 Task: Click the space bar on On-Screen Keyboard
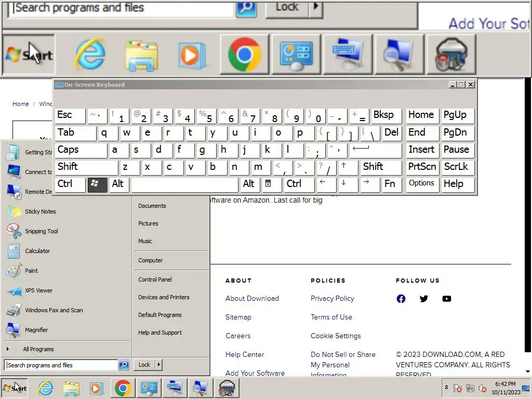[x=184, y=184]
